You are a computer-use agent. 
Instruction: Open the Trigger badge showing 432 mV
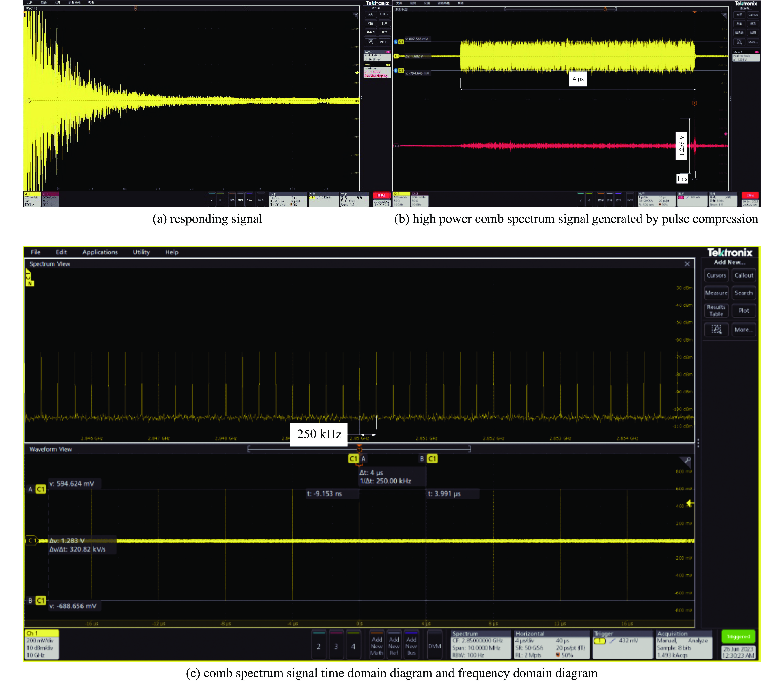[x=623, y=645]
